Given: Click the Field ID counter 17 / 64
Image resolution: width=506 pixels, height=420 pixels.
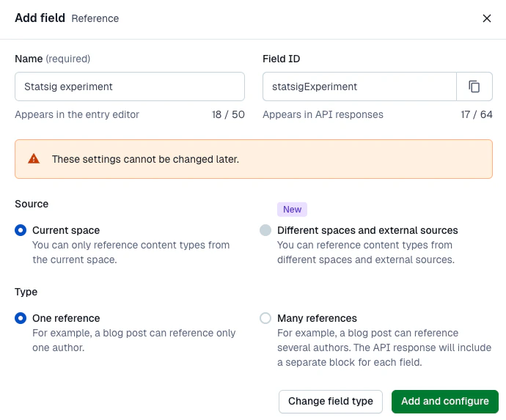Looking at the screenshot, I should (x=476, y=114).
